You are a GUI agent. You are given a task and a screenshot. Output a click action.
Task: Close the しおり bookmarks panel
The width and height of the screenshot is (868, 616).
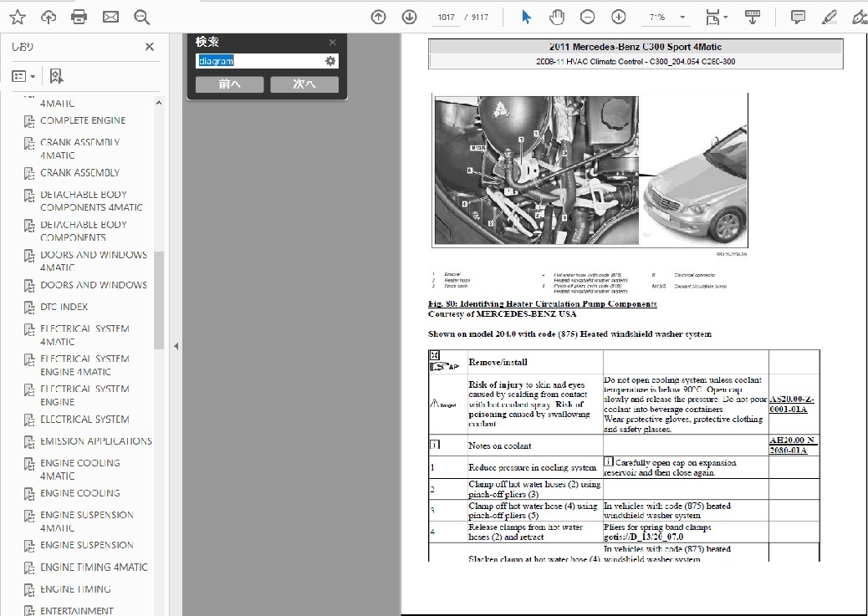[150, 47]
